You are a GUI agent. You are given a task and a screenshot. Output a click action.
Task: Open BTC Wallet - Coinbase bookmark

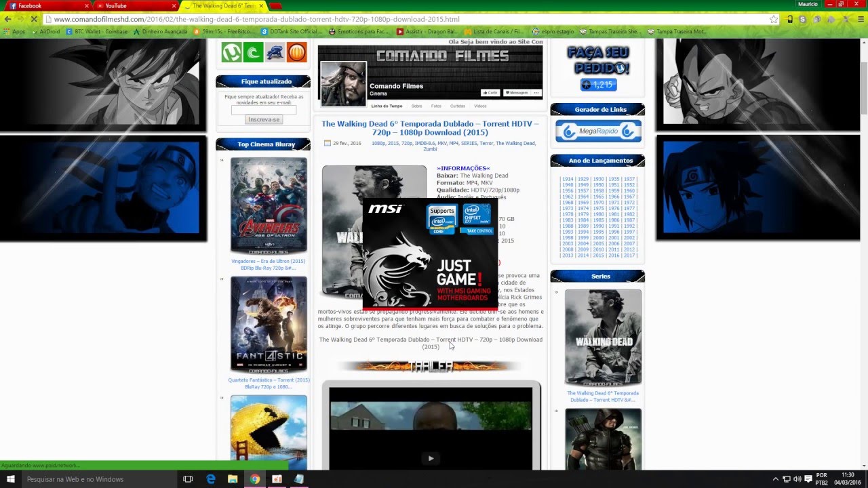click(x=96, y=31)
